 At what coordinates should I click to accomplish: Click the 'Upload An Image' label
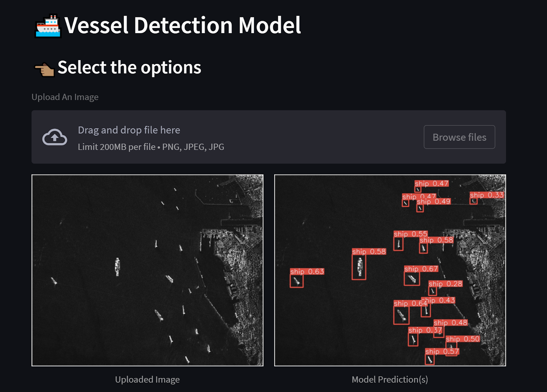pyautogui.click(x=65, y=97)
